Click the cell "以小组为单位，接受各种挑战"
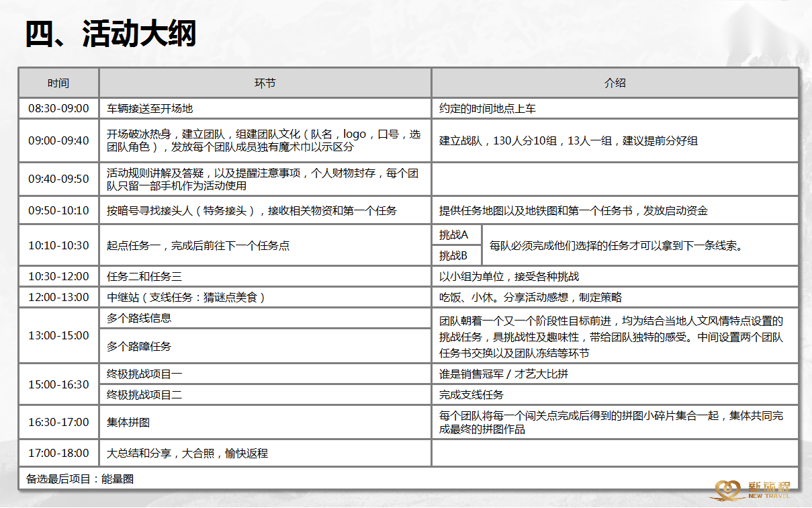The image size is (812, 508). pyautogui.click(x=615, y=276)
